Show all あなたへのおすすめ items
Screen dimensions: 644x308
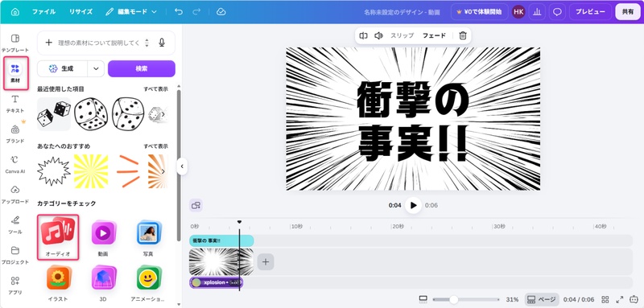pyautogui.click(x=155, y=146)
